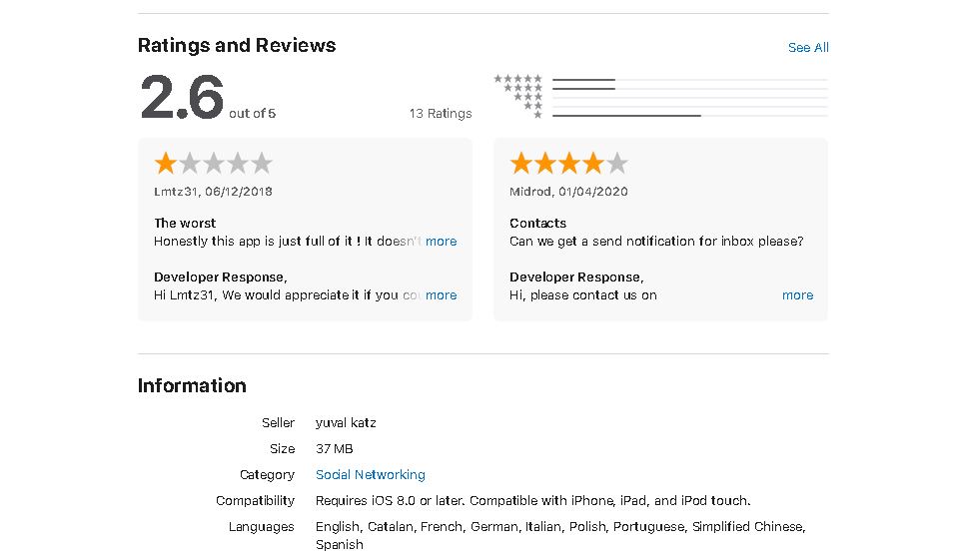Viewport: 959px width, 560px height.
Task: Click the seller name yuval katz
Action: click(346, 423)
